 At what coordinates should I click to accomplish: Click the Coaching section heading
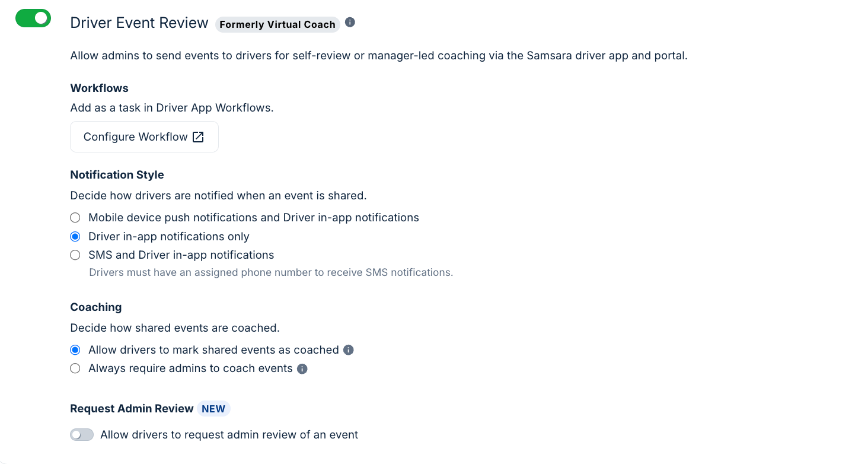coord(95,307)
